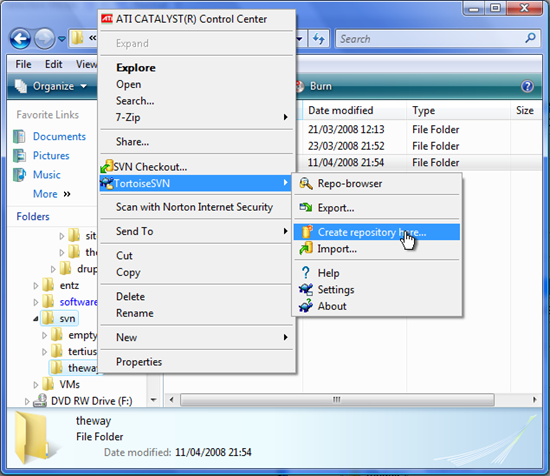
Task: Click More favorite links
Action: click(x=45, y=194)
